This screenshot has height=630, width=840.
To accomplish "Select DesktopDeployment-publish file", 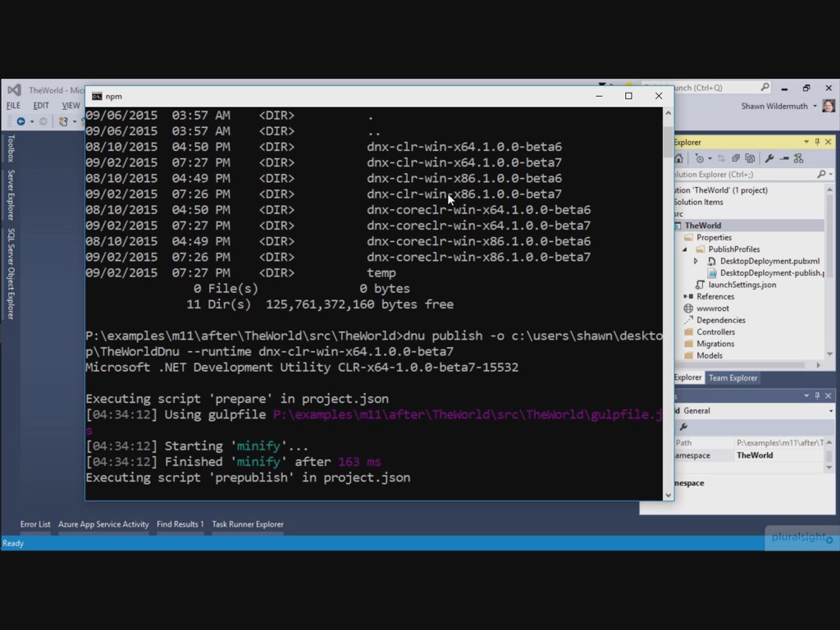I will (771, 273).
